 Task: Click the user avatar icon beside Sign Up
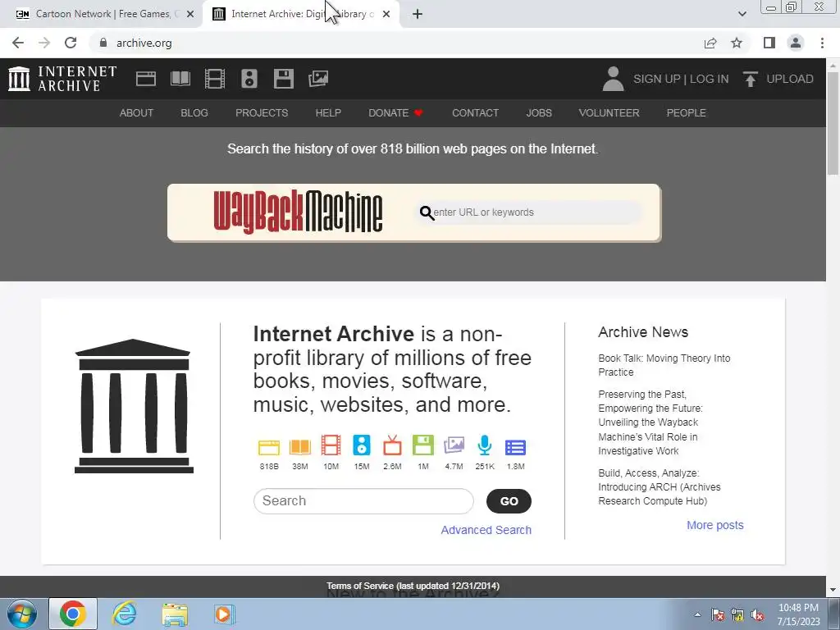point(613,79)
